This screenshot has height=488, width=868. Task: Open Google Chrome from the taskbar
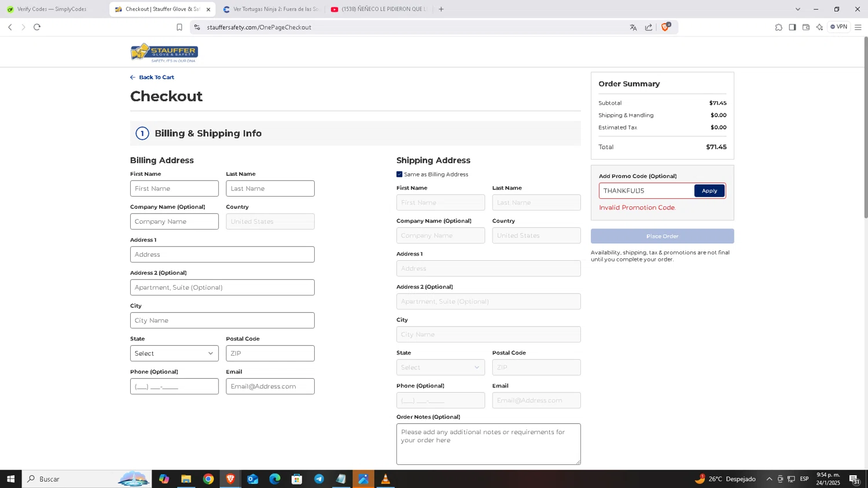(208, 479)
